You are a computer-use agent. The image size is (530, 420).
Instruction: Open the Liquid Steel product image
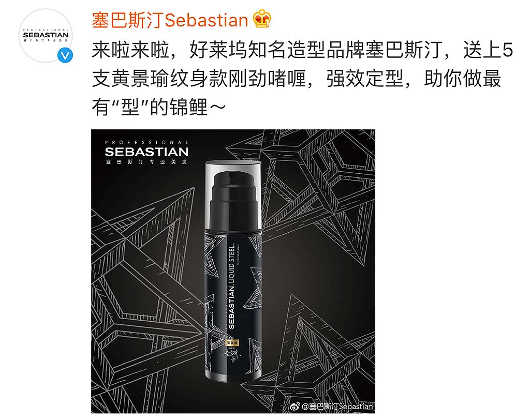pyautogui.click(x=233, y=271)
